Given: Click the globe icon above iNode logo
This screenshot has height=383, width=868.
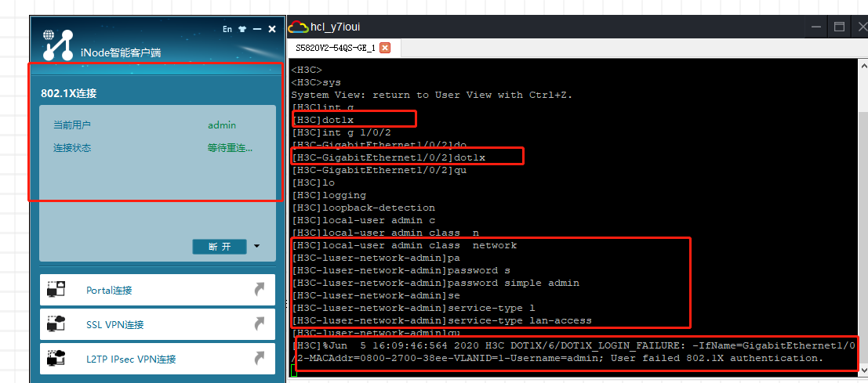Looking at the screenshot, I should (49, 34).
